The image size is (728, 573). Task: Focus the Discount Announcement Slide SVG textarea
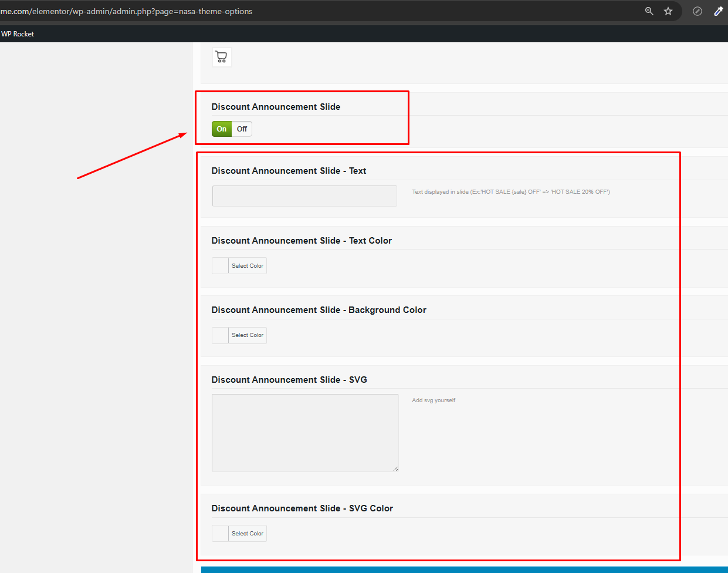[x=305, y=433]
